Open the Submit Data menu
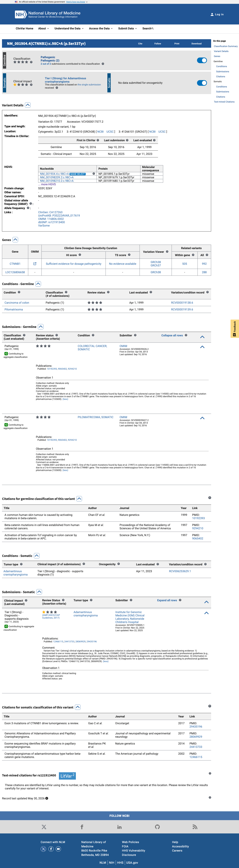Viewport: 239px width, 868px height. pos(128,29)
